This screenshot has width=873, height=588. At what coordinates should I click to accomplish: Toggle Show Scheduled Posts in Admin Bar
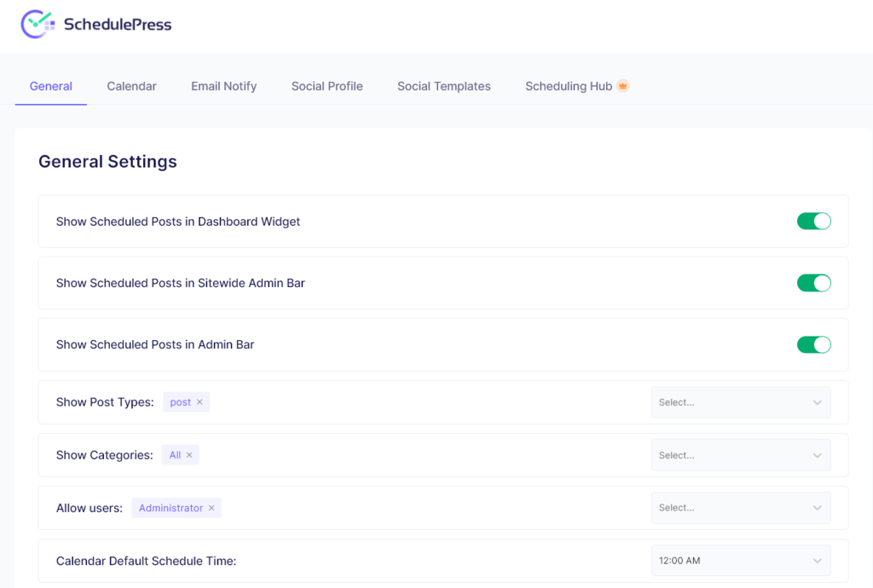[813, 344]
